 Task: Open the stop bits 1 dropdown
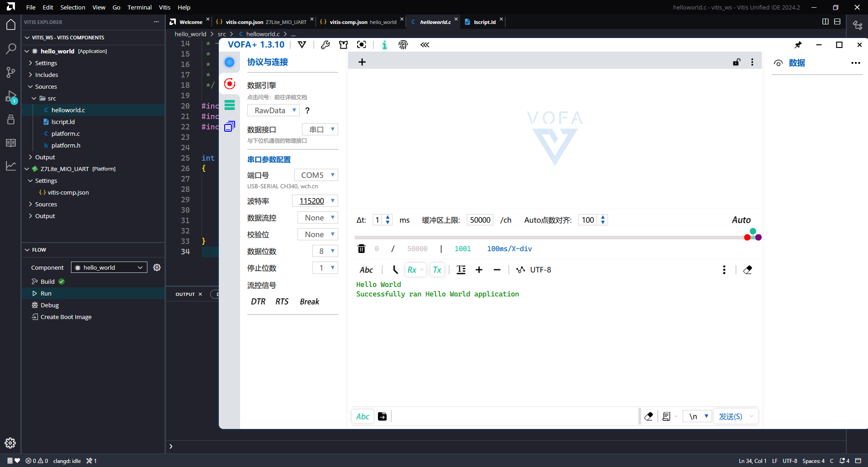click(325, 268)
